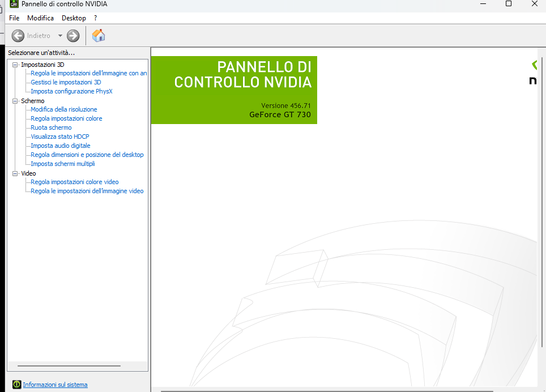Click the Video category label
This screenshot has width=546, height=392.
tap(28, 173)
